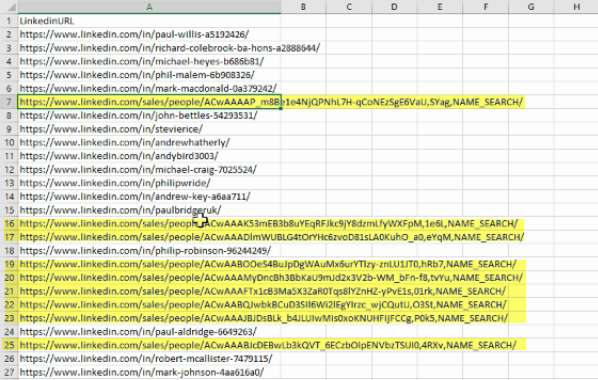The width and height of the screenshot is (598, 380).
Task: Select the andrewhatherly URL cell
Action: coord(149,142)
